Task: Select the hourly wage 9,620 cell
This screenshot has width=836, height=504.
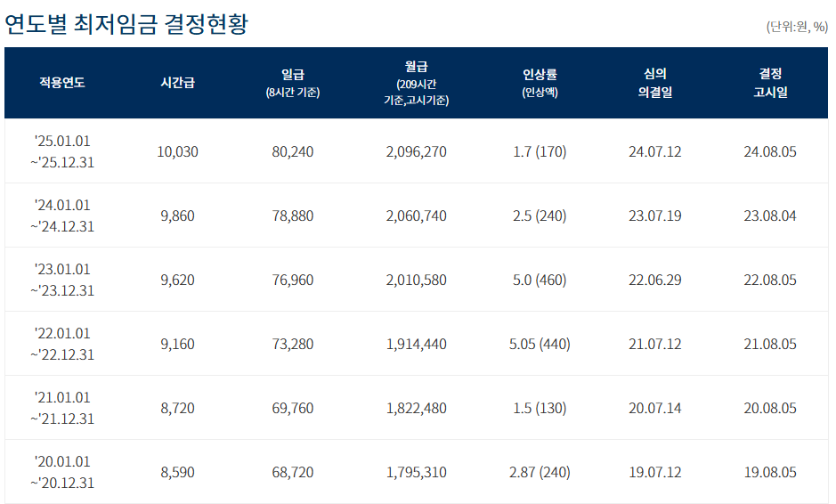Action: (x=177, y=280)
